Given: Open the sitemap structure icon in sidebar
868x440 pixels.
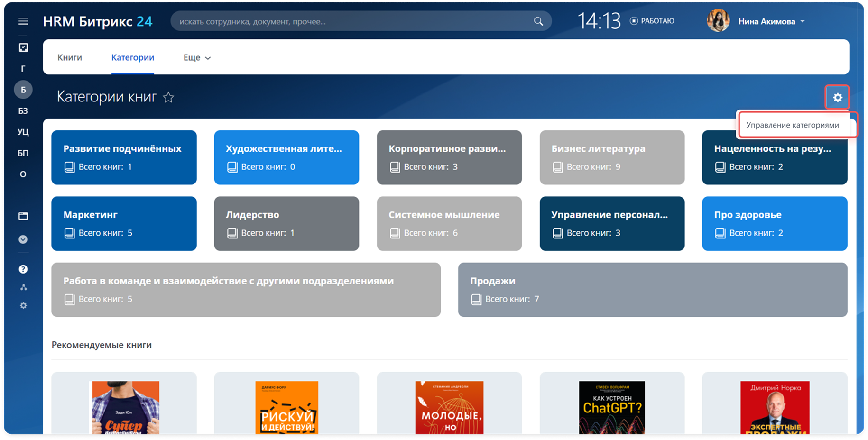Looking at the screenshot, I should pyautogui.click(x=23, y=287).
